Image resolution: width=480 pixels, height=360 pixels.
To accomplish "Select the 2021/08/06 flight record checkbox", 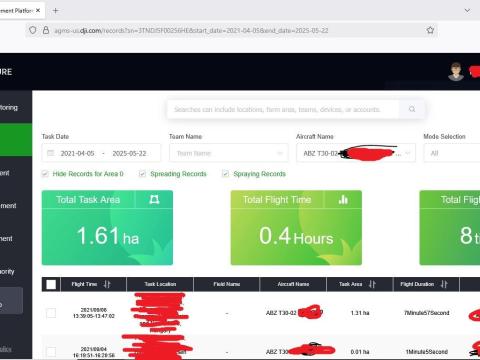I will (x=51, y=313).
